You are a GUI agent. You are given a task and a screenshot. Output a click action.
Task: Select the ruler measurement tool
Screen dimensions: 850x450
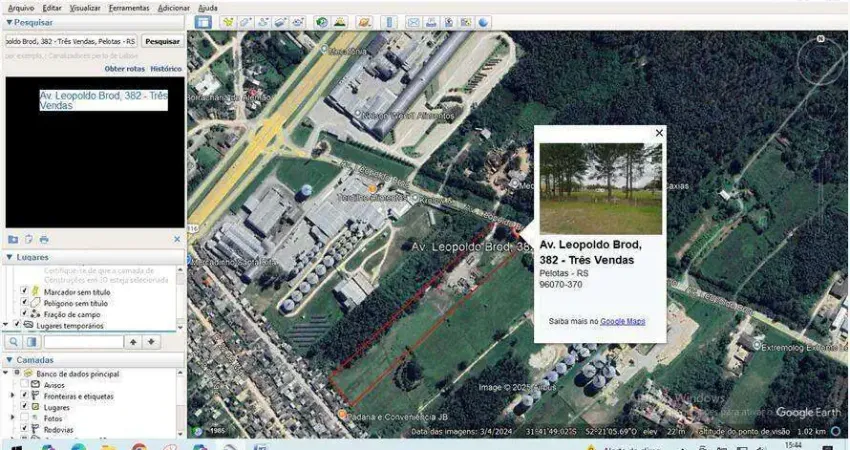coord(389,22)
